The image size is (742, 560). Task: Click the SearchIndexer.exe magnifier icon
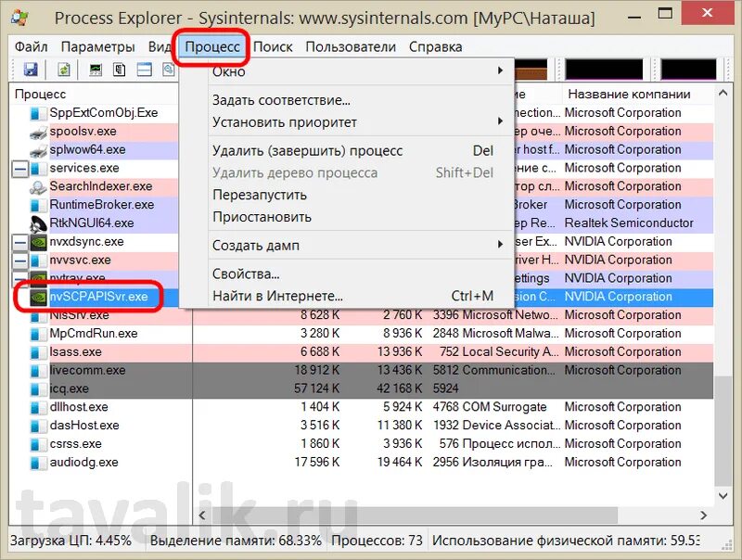pyautogui.click(x=38, y=187)
